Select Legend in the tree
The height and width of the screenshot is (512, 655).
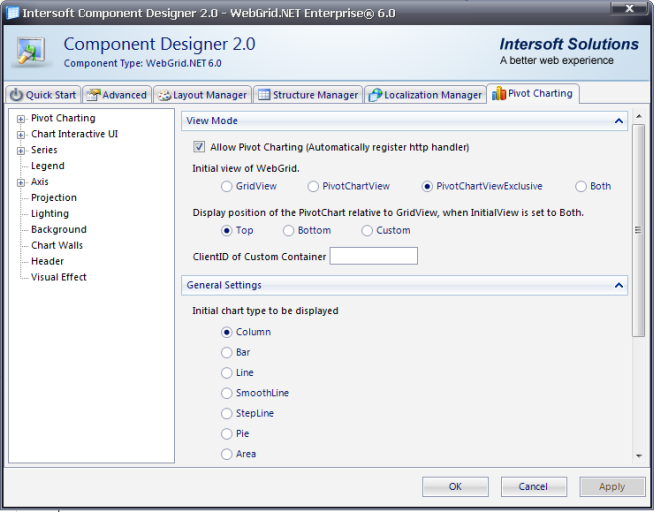pos(48,166)
